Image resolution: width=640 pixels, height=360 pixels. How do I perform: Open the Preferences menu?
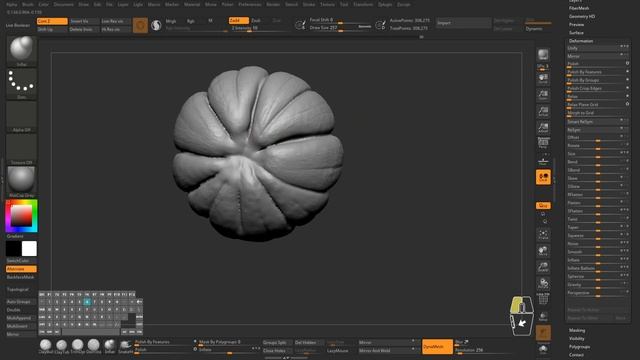250,4
